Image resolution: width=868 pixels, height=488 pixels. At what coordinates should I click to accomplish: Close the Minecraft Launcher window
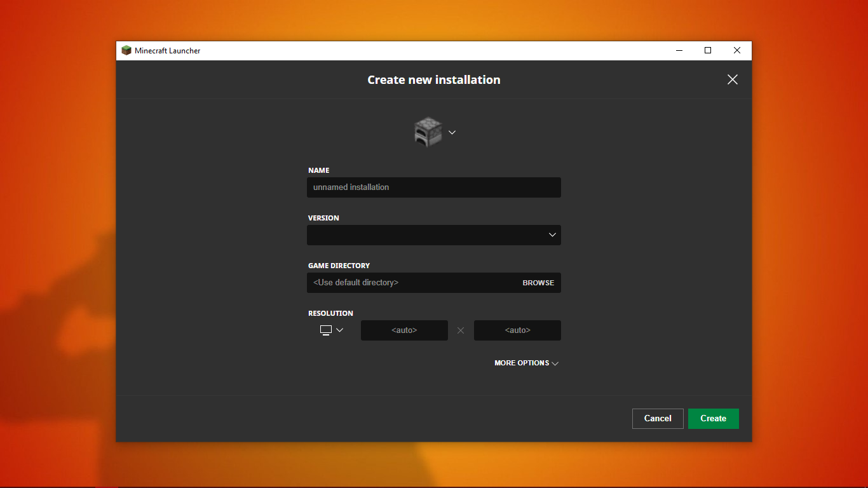click(x=737, y=51)
